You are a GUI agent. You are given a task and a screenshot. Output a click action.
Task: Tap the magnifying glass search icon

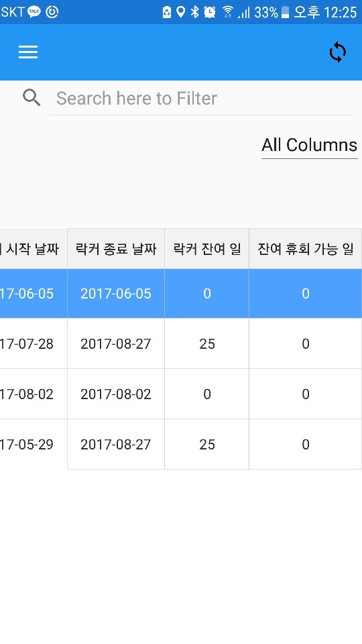coord(32,98)
